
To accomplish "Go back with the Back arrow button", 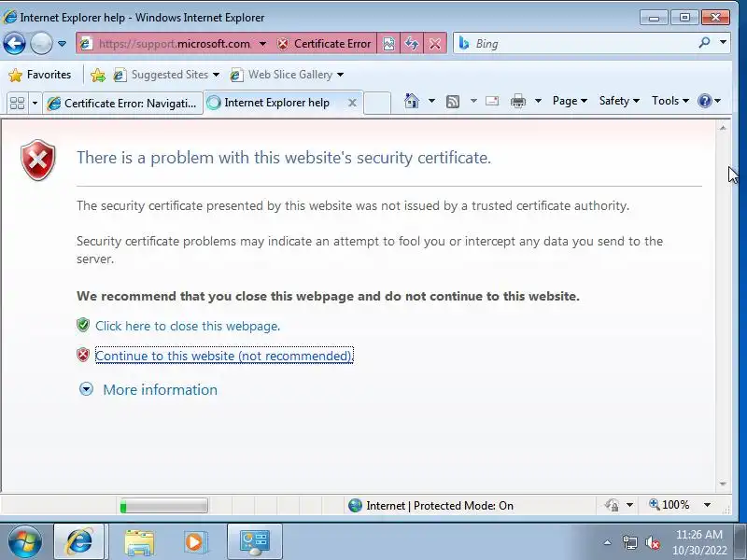I will 15,44.
